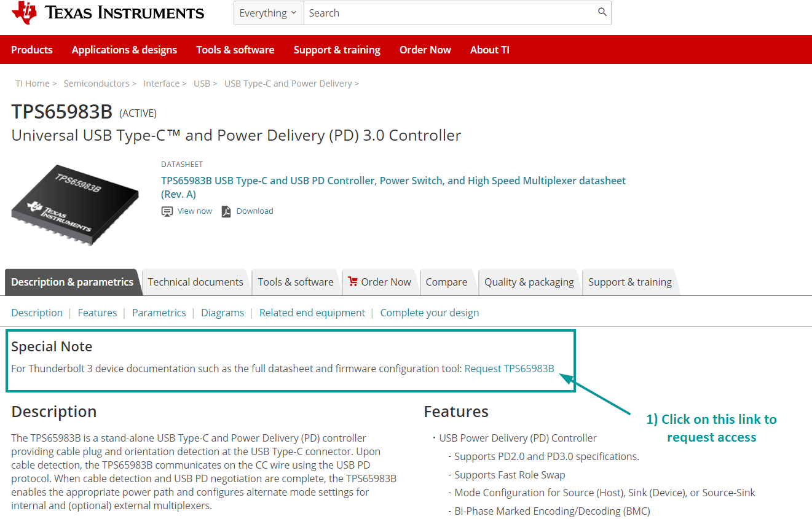This screenshot has width=812, height=519.
Task: Jump to Complete your design link
Action: coord(430,313)
